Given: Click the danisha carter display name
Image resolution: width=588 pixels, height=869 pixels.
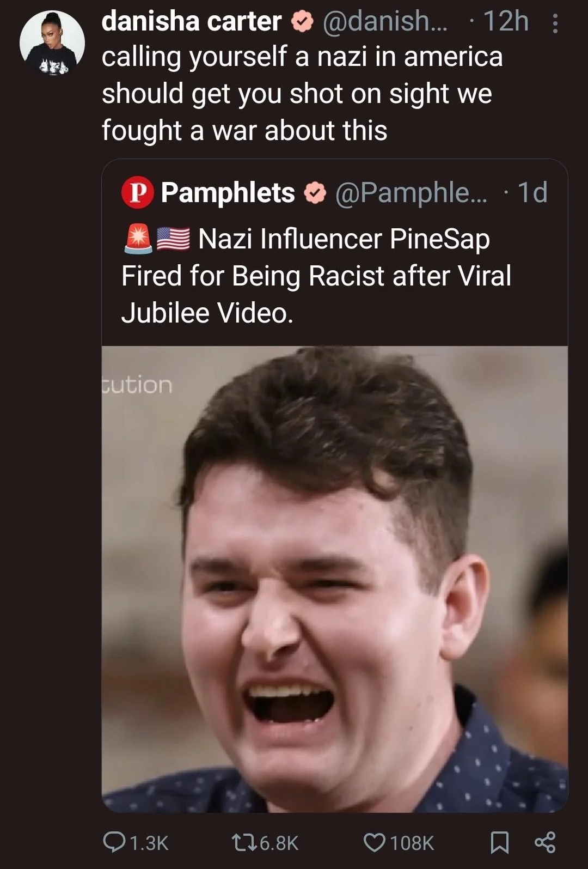Looking at the screenshot, I should point(192,21).
